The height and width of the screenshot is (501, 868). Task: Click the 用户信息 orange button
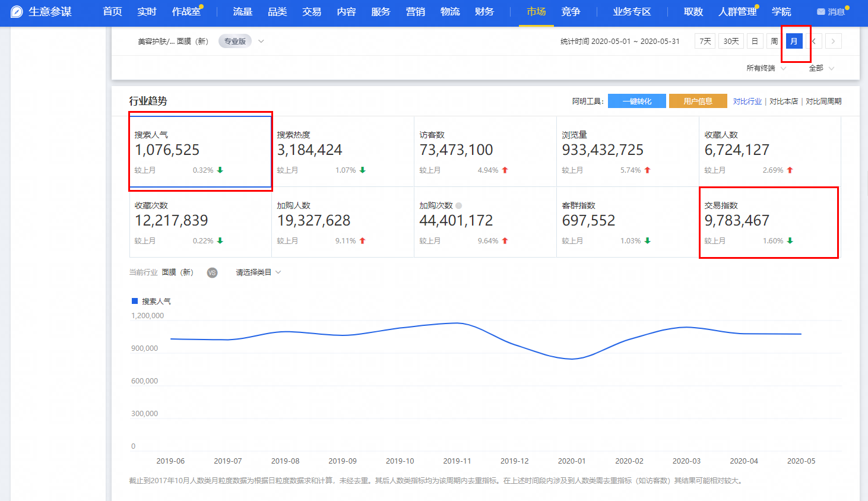(x=698, y=101)
